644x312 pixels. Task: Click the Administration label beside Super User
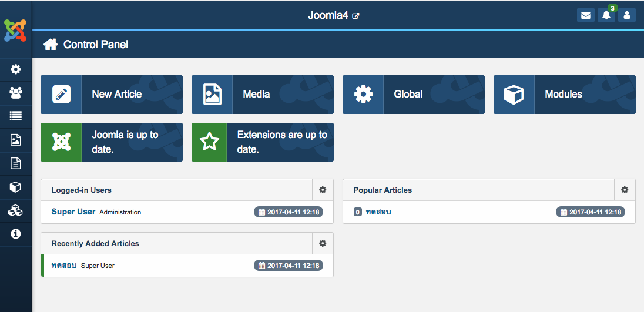tap(120, 212)
